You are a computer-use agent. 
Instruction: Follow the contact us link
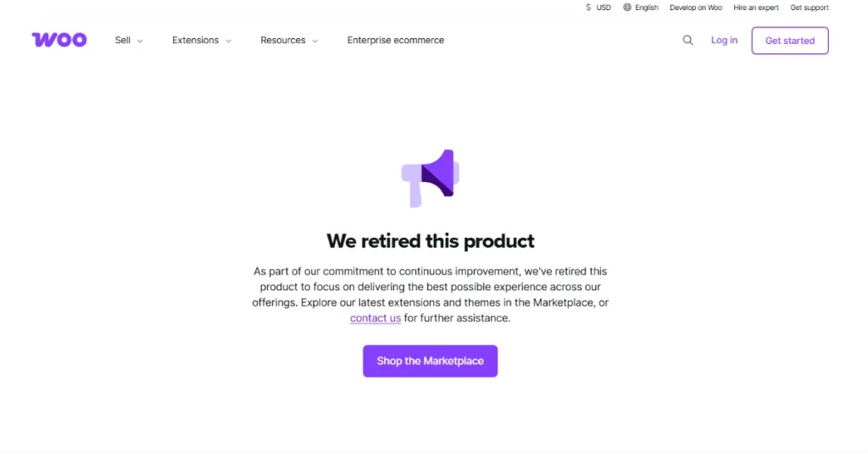(376, 318)
